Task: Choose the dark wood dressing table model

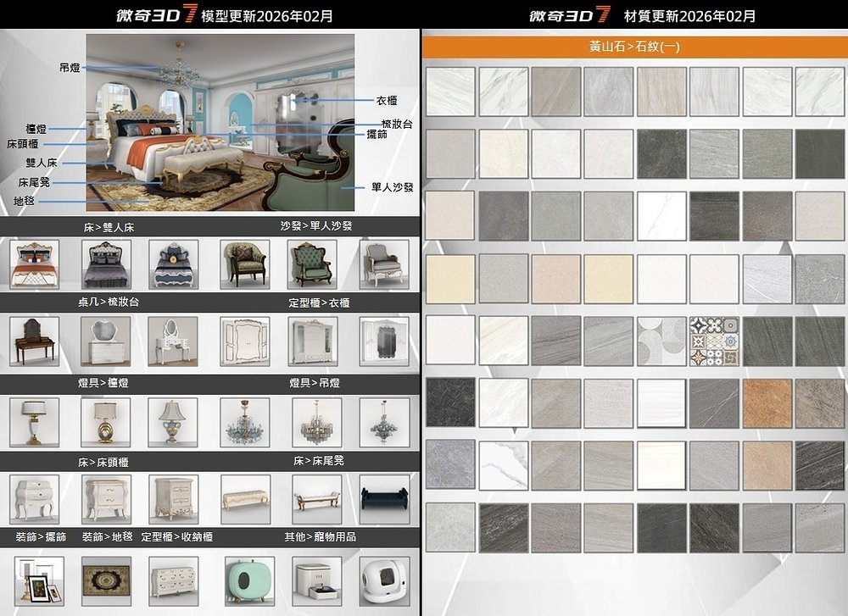Action: click(35, 341)
